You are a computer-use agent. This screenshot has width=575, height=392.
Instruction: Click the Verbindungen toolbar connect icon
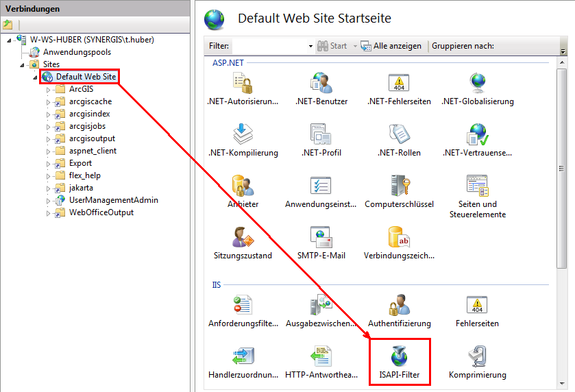click(8, 25)
